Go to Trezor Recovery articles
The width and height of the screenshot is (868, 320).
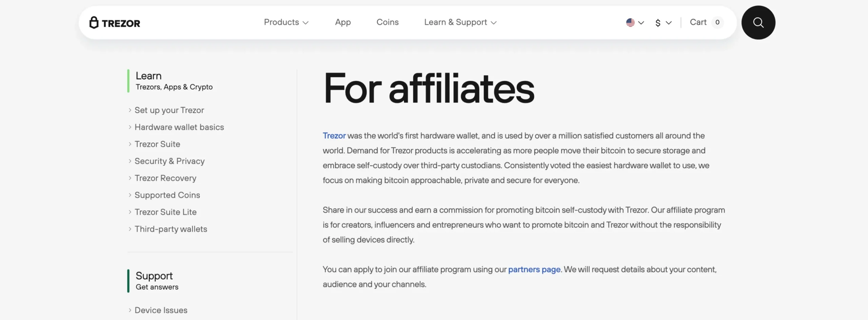[165, 178]
